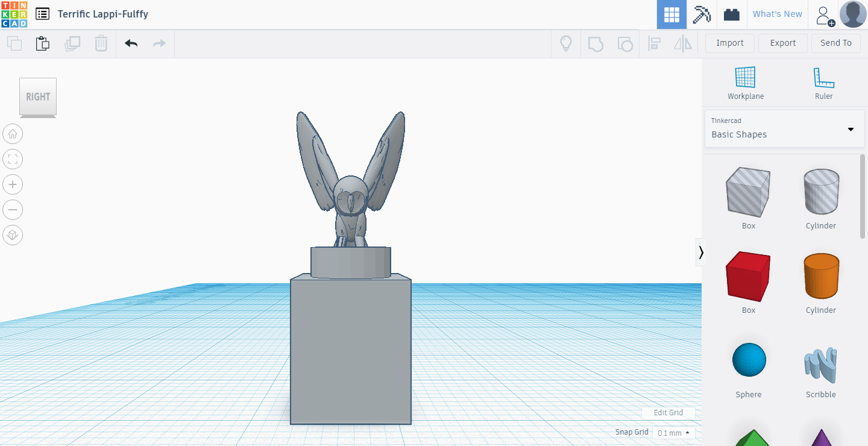Open the Blocks pickaxe mode
The image size is (868, 446).
[x=702, y=14]
